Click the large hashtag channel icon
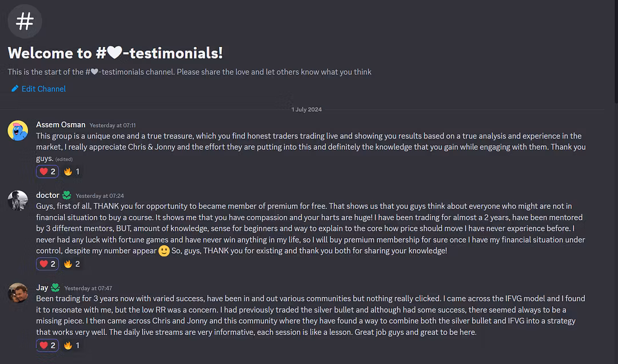Image resolution: width=618 pixels, height=364 pixels. [25, 22]
